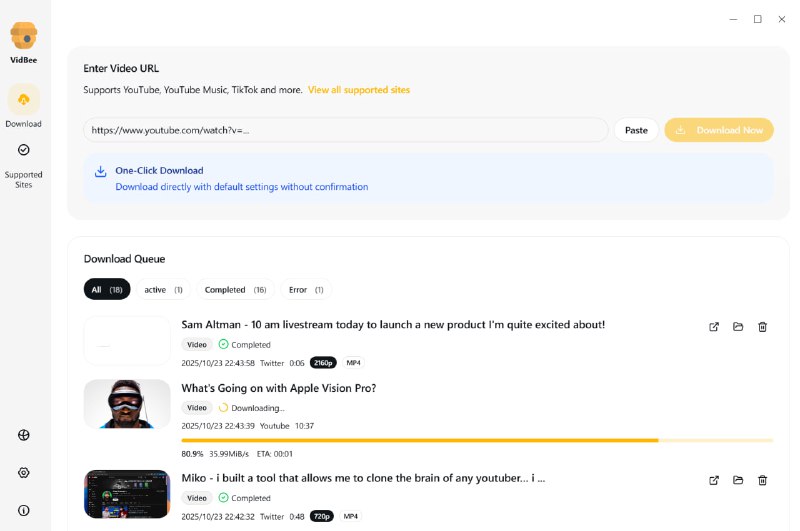Switch to Completed downloads tab
This screenshot has width=800, height=531.
pyautogui.click(x=235, y=290)
